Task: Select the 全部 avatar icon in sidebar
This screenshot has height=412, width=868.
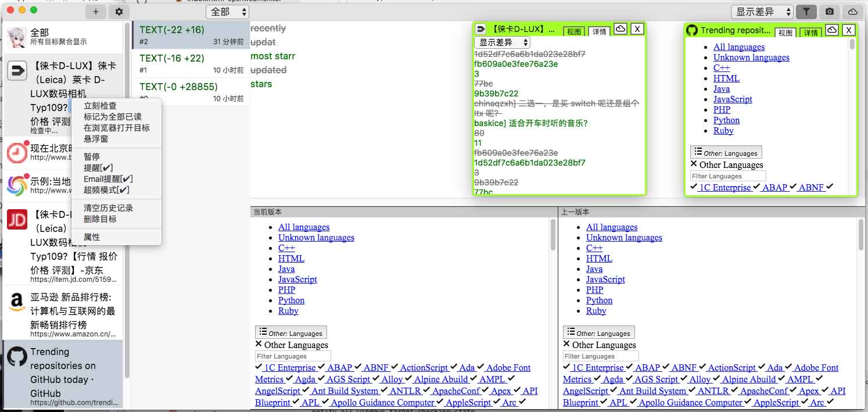Action: coord(17,38)
